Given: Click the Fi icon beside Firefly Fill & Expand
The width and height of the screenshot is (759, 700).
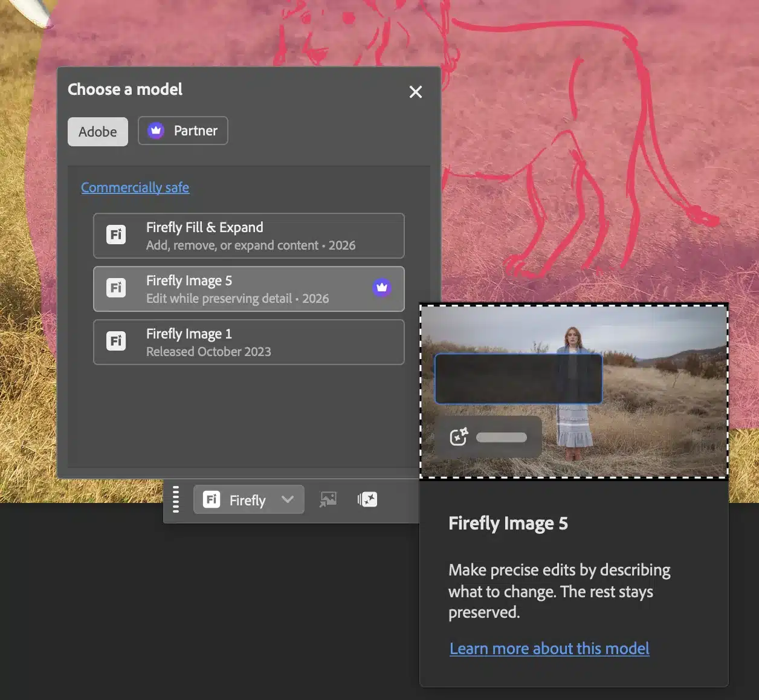Looking at the screenshot, I should coord(116,235).
